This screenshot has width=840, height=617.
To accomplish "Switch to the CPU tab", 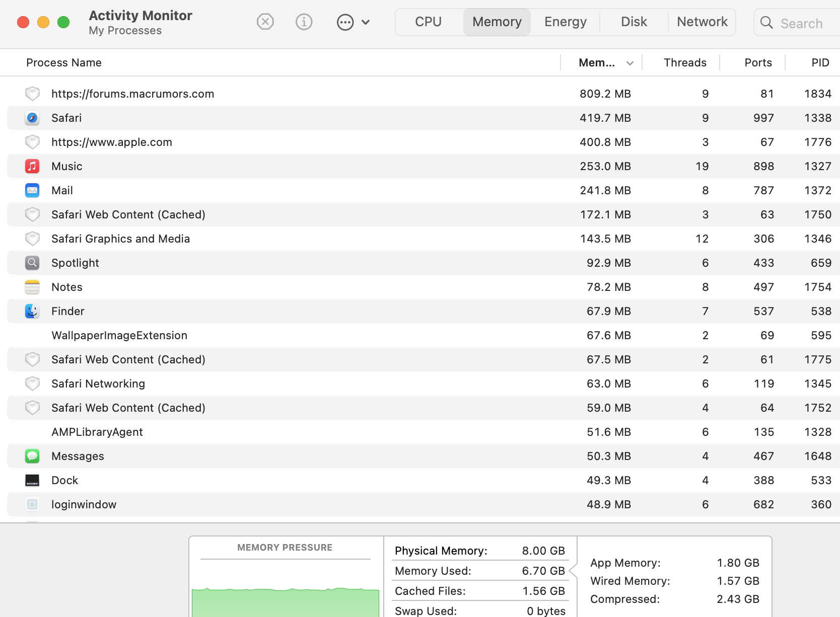I will 427,22.
